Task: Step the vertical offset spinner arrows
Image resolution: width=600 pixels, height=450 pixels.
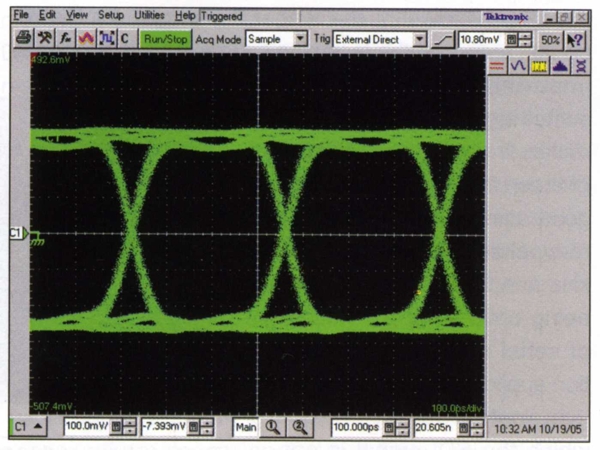Action: [x=207, y=427]
